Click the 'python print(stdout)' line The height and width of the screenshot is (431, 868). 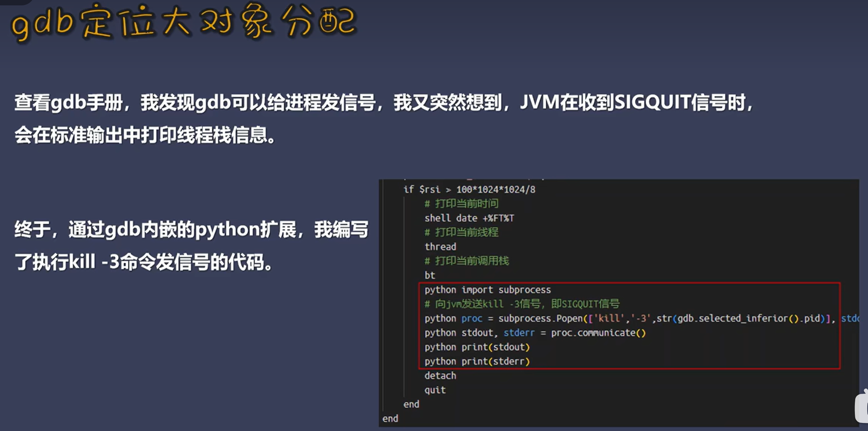pyautogui.click(x=477, y=347)
